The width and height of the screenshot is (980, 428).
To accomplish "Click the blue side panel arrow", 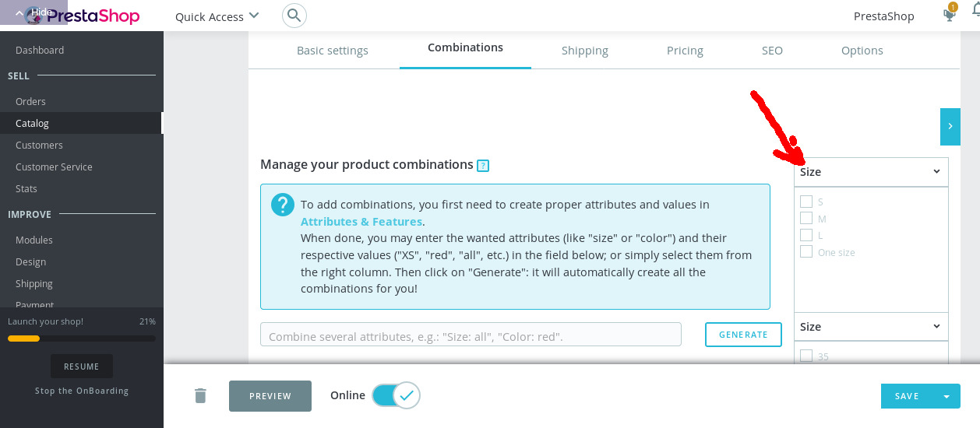I will pyautogui.click(x=950, y=126).
